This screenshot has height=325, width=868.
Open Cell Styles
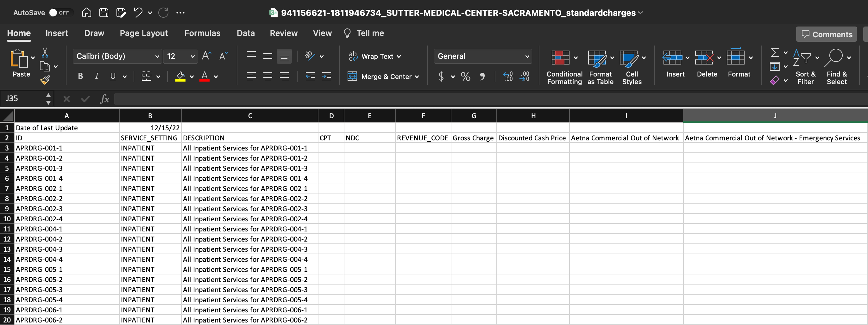point(632,67)
